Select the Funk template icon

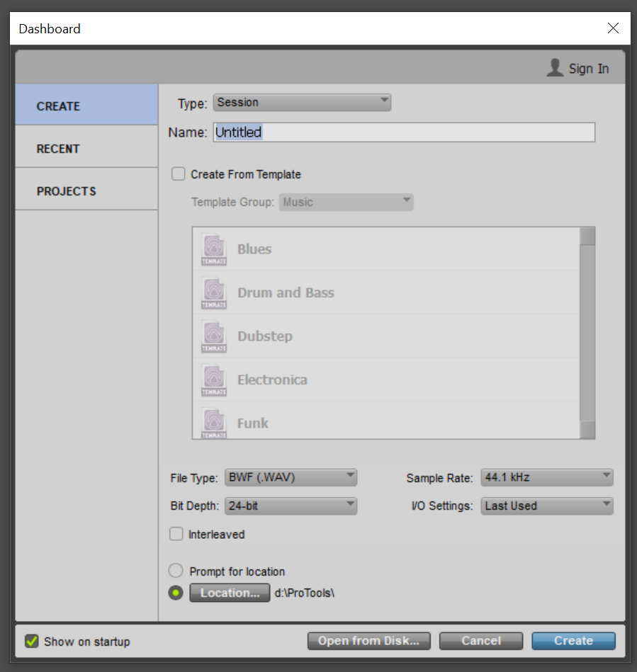[x=214, y=423]
